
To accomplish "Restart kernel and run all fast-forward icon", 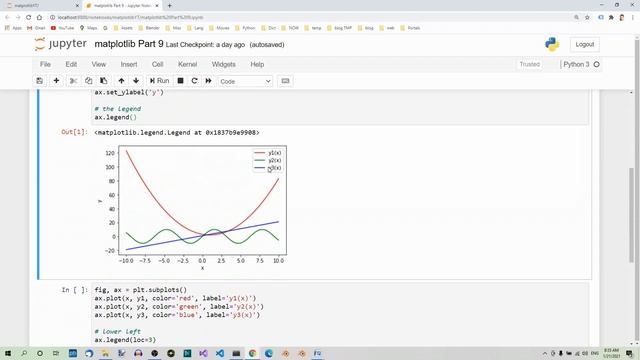I will (209, 81).
